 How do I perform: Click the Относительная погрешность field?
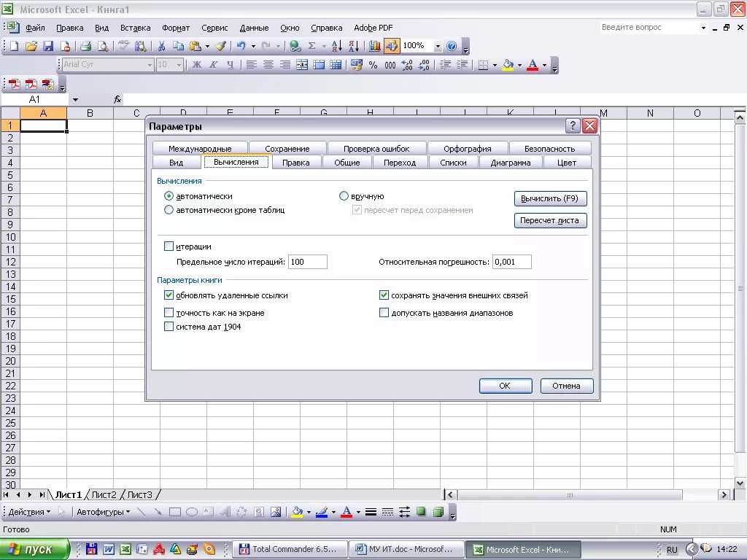[x=511, y=262]
